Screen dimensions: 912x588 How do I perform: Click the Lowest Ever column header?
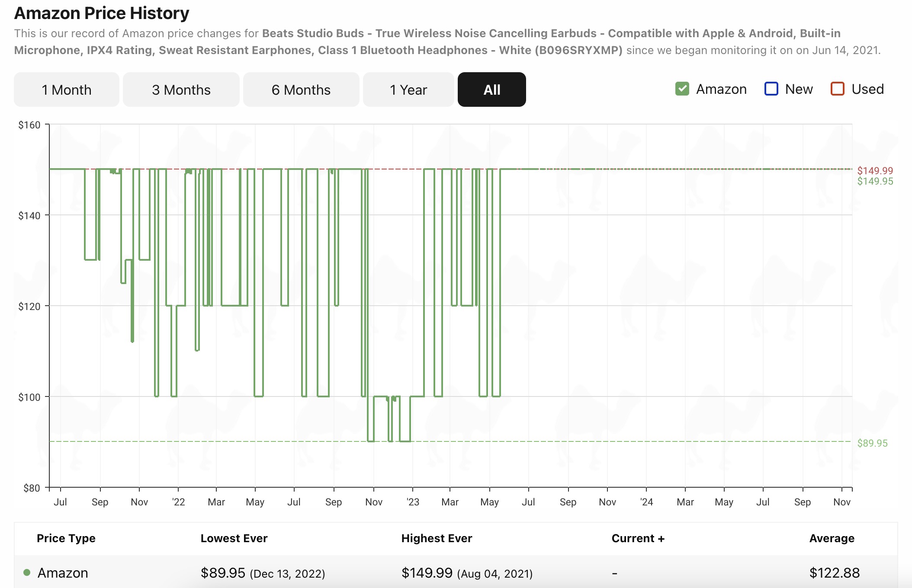pos(234,538)
